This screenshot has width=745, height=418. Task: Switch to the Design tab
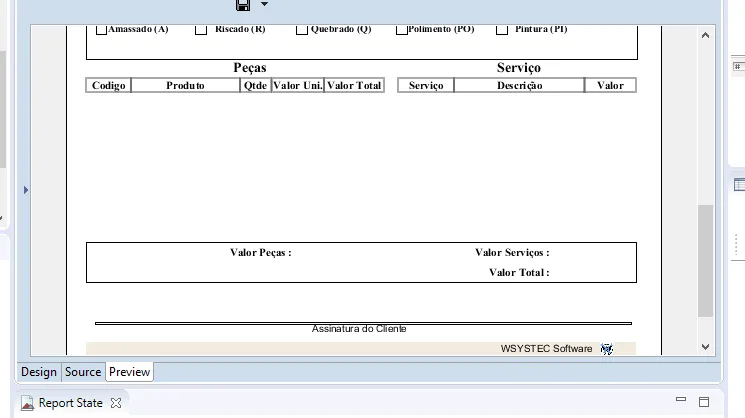coord(39,372)
